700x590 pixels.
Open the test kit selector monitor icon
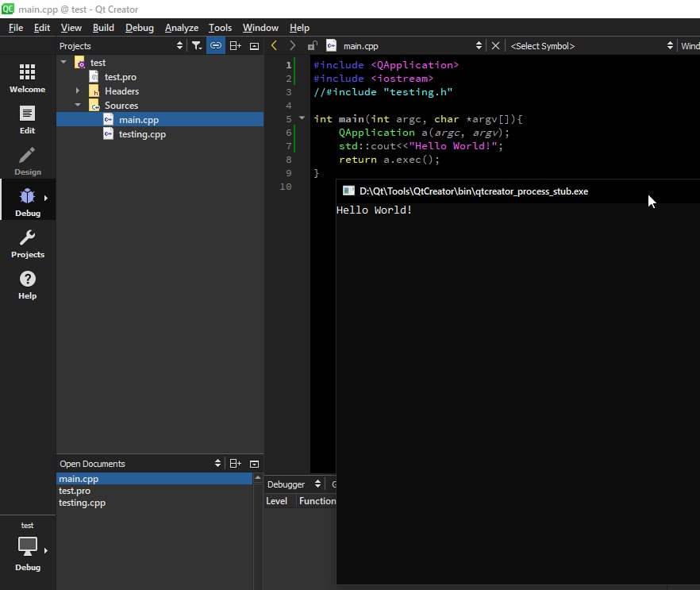tap(27, 546)
